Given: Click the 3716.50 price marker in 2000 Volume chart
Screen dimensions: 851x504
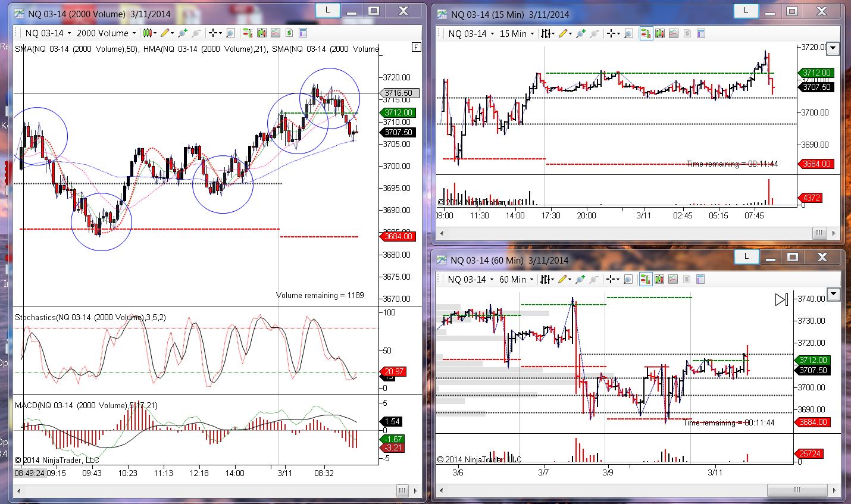Looking at the screenshot, I should pos(398,93).
